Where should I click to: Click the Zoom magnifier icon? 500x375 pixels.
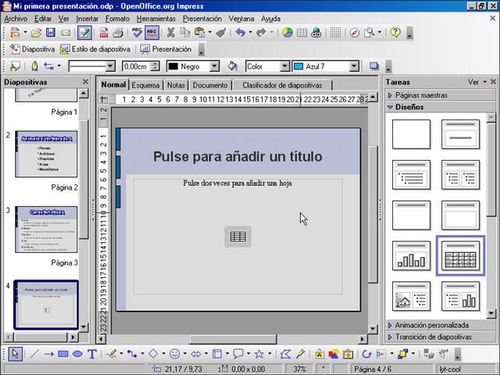click(369, 33)
